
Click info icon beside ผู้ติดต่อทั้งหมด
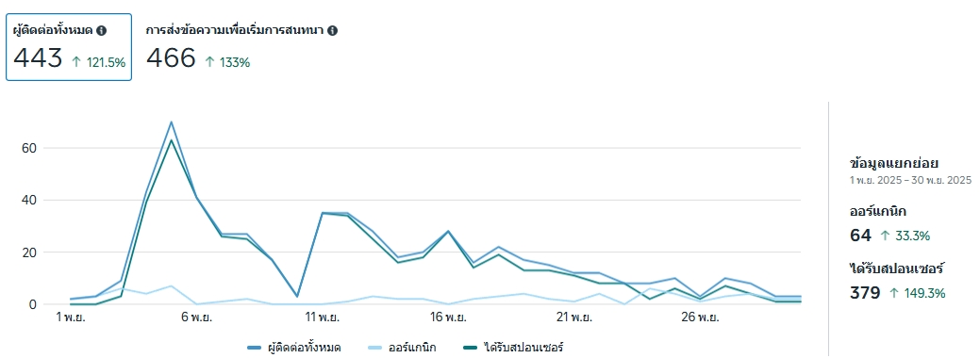[x=102, y=30]
